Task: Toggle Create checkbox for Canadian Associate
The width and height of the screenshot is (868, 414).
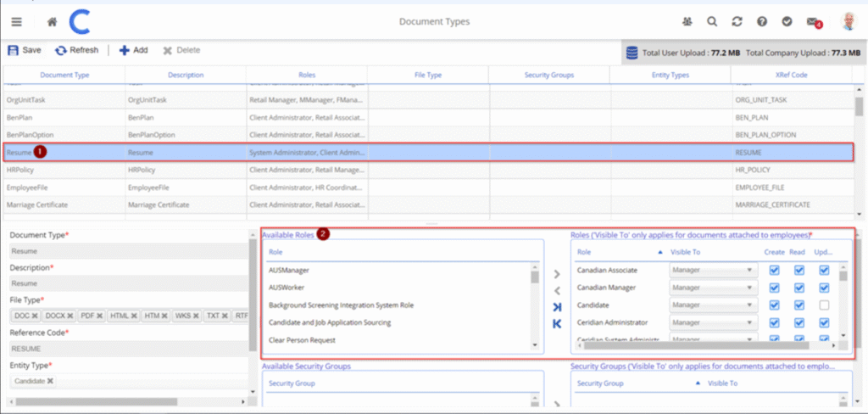Action: coord(774,271)
